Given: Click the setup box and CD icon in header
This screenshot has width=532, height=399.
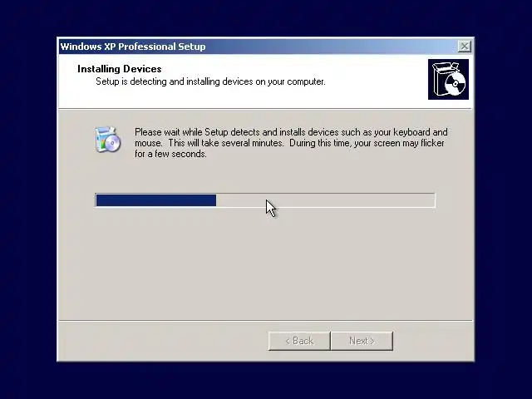Looking at the screenshot, I should click(448, 80).
